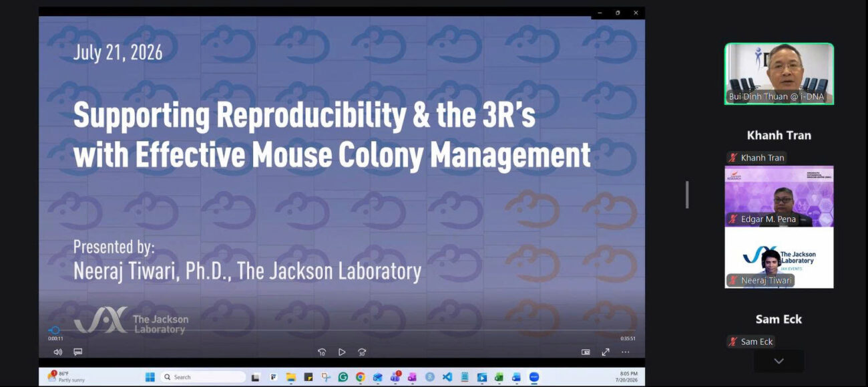Screen dimensions: 868x387
Task: Click the JAX Jackson Laboratory logo on slide
Action: click(131, 321)
